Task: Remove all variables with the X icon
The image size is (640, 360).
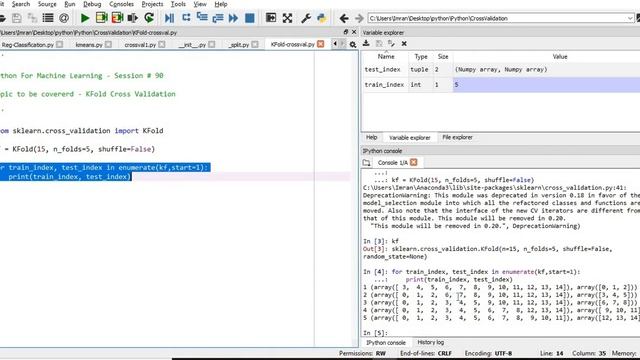Action: 404,44
